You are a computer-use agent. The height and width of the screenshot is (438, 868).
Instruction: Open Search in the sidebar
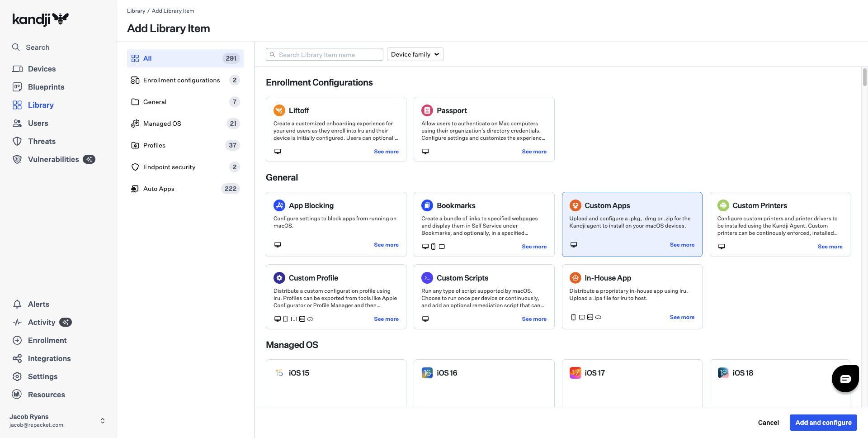tap(38, 47)
